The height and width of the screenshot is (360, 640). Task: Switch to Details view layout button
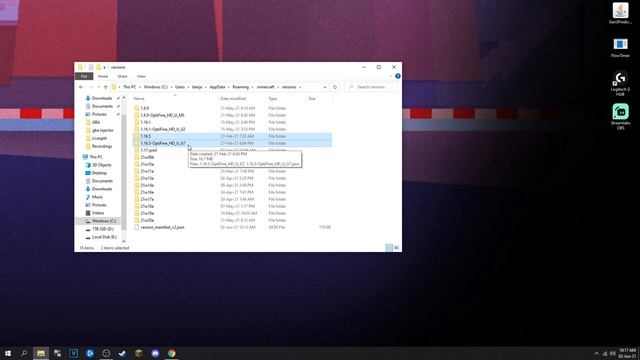389,247
